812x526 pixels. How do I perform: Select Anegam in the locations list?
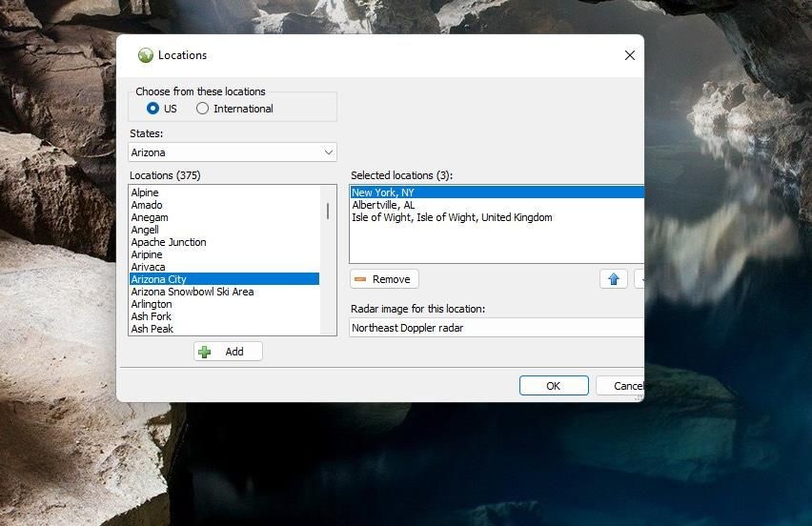pos(224,217)
